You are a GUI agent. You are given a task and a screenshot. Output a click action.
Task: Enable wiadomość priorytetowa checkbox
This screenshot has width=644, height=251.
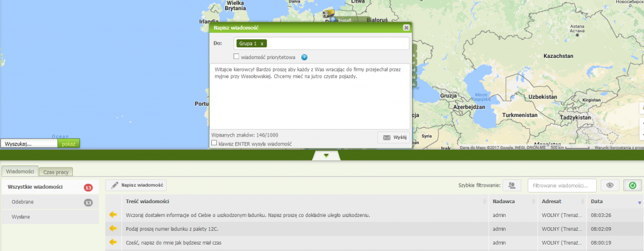click(x=236, y=57)
